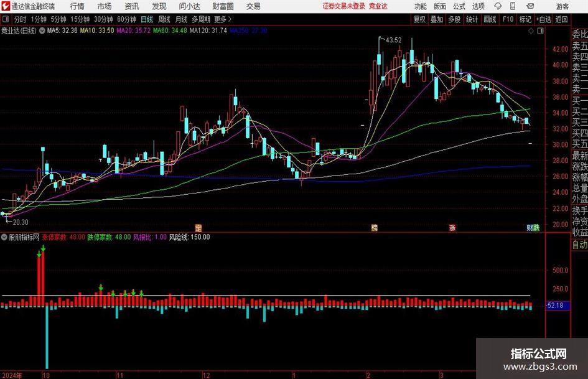Click the 定 event marker on the chart
This screenshot has height=379, width=588.
pyautogui.click(x=198, y=228)
